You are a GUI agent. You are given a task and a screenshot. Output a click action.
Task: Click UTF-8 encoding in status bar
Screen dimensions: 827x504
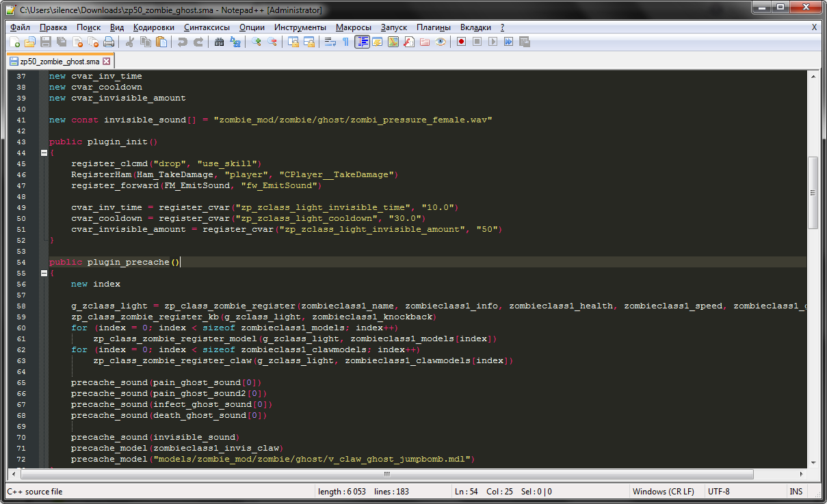[719, 492]
